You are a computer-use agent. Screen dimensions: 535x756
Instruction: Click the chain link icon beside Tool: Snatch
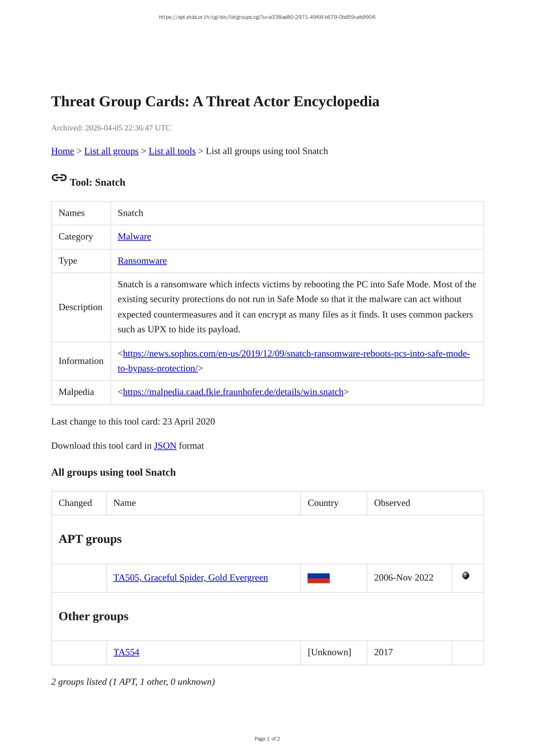click(x=59, y=178)
